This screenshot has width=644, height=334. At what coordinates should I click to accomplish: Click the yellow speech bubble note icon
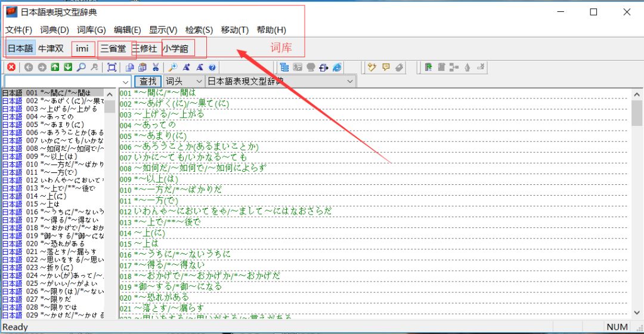coord(386,67)
